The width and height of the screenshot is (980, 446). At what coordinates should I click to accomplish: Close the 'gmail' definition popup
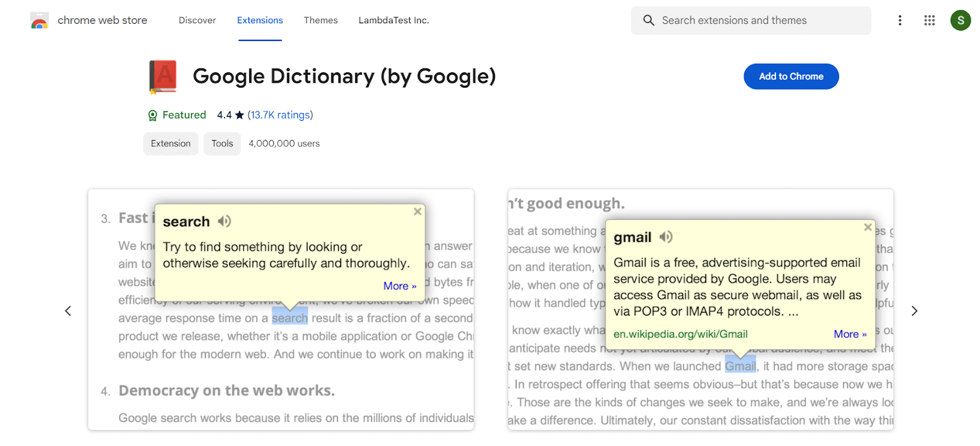tap(867, 227)
